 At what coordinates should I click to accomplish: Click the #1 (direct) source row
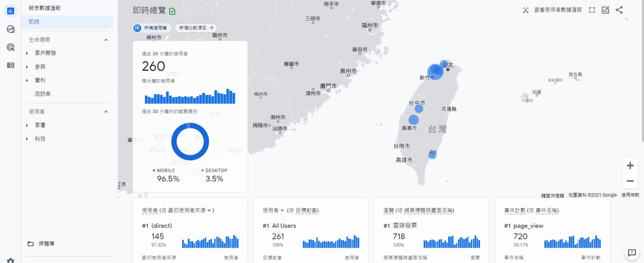(157, 226)
